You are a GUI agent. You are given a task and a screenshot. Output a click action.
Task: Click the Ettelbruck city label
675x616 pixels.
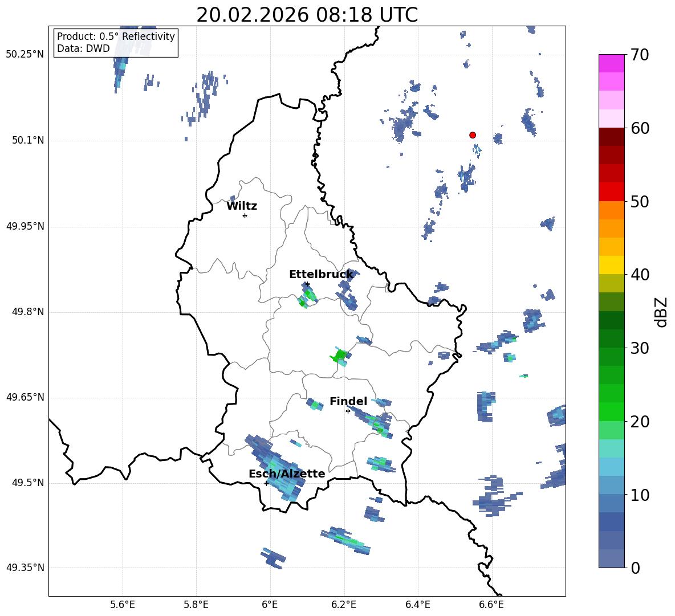(321, 275)
